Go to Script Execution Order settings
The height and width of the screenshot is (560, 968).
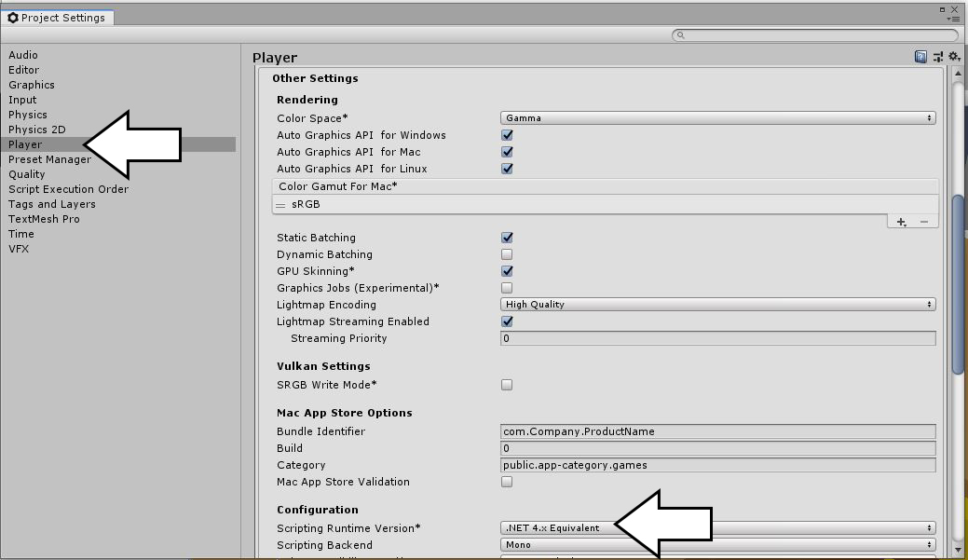point(69,189)
